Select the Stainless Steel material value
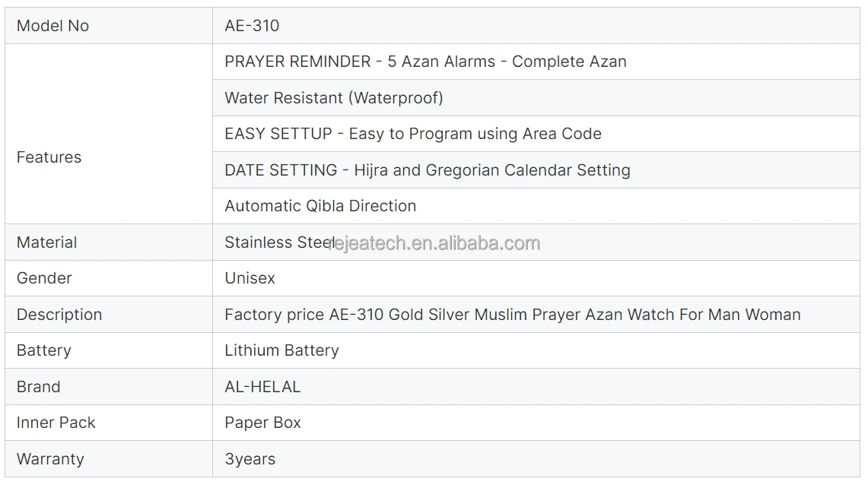The image size is (868, 488). 278,242
